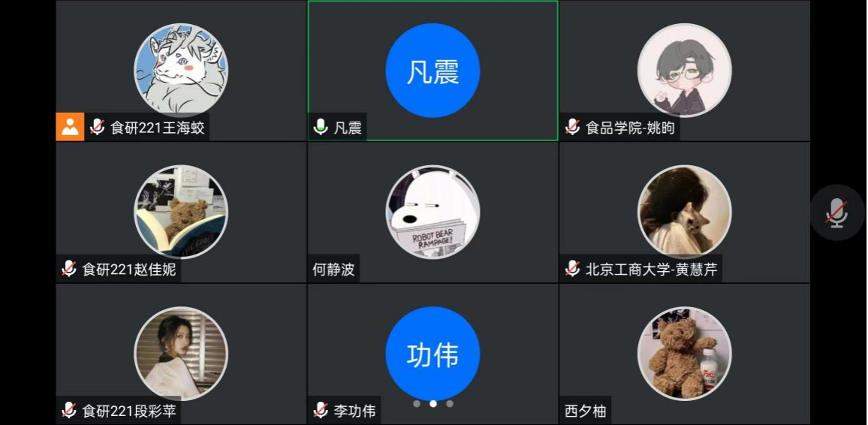Click the muted mic icon beside 北京工商大学-黄慧芹
The image size is (868, 425).
click(572, 269)
